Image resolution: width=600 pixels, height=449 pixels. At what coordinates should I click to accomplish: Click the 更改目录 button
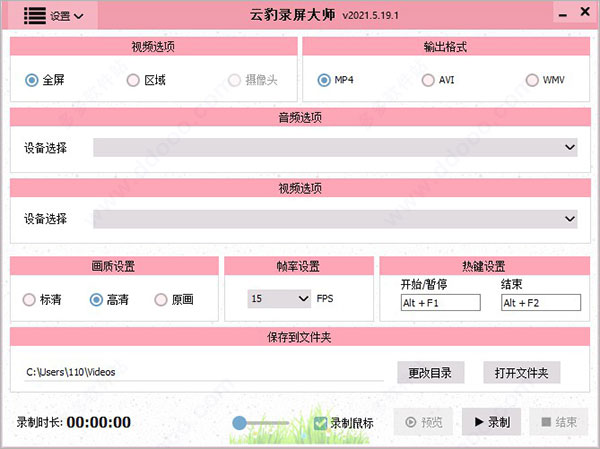coord(431,372)
